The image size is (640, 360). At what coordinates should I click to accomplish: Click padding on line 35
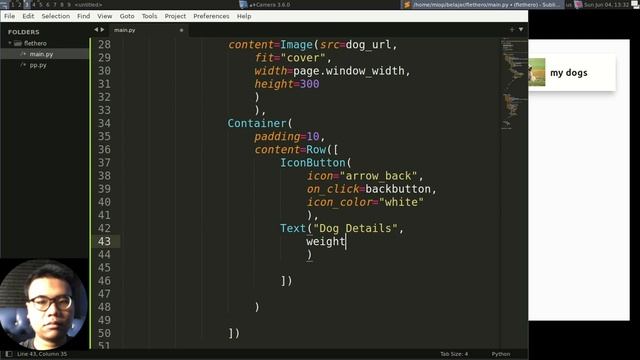(277, 137)
